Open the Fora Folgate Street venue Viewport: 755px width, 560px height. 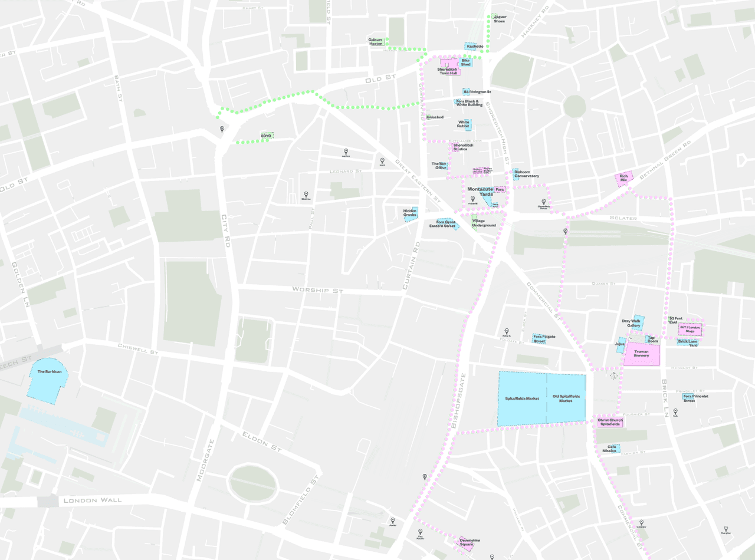coord(544,338)
